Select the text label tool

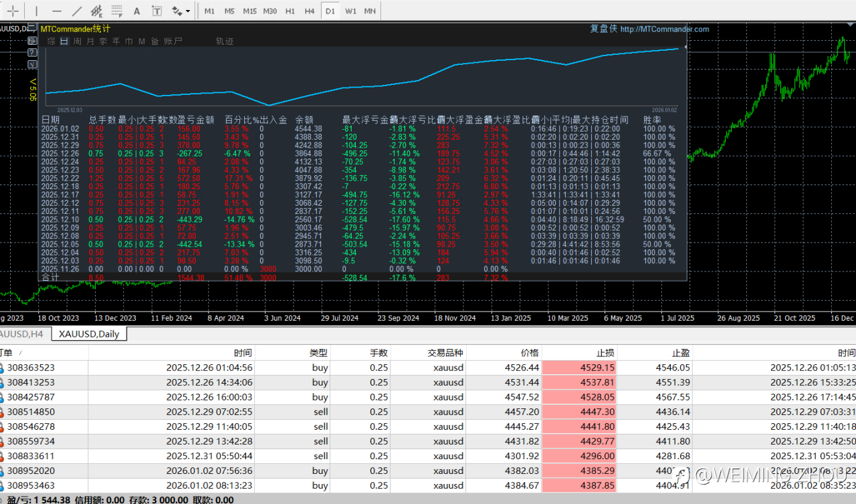click(156, 11)
